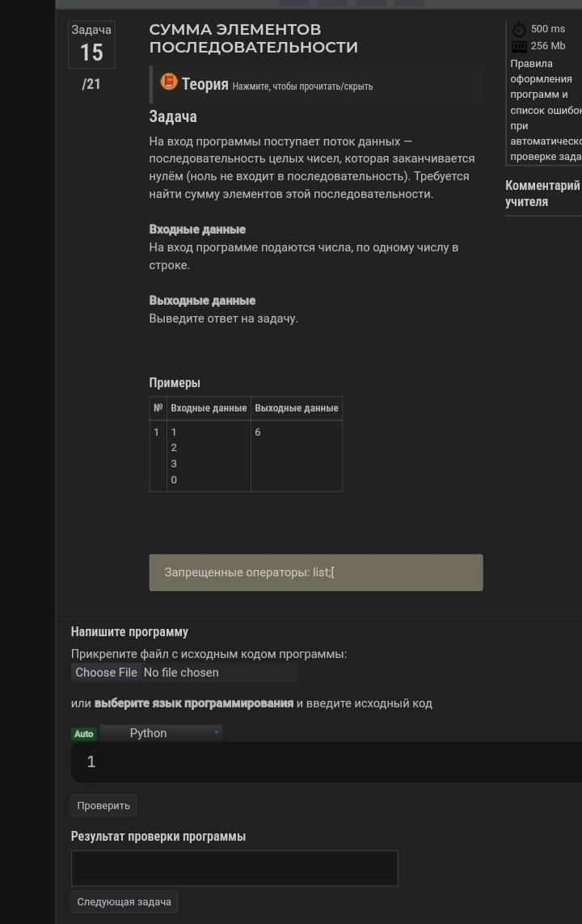Click the Результат проверки программы output box
Viewport: 582px width, 924px height.
tap(234, 868)
